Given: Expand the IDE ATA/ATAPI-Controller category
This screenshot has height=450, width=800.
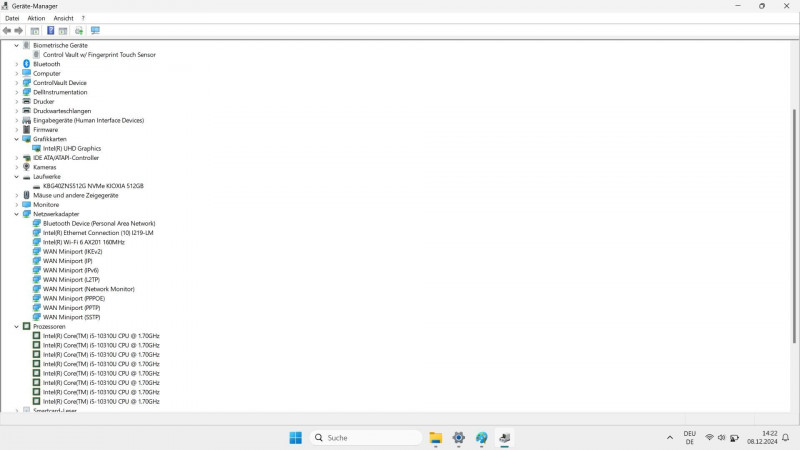Looking at the screenshot, I should (16, 158).
